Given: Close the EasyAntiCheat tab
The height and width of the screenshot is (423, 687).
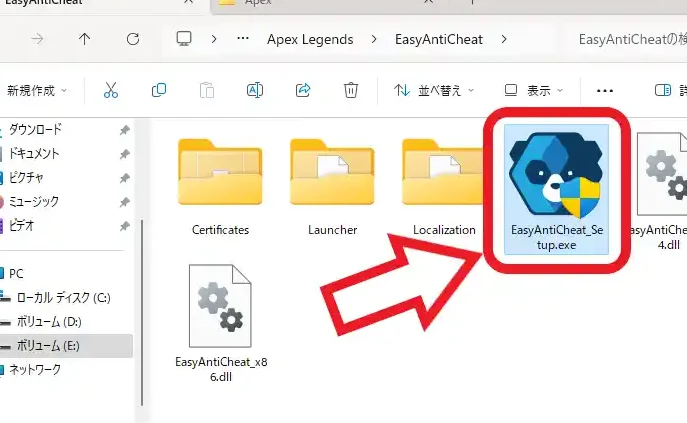Looking at the screenshot, I should pos(188,2).
